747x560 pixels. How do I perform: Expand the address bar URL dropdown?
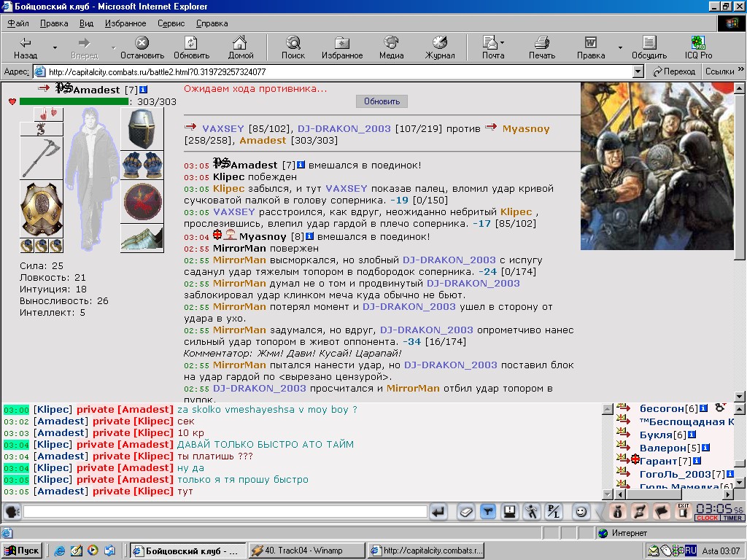point(638,72)
